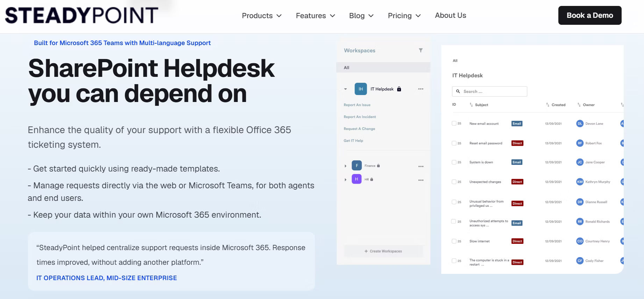The height and width of the screenshot is (299, 644).
Task: Click the IT OPERATIONS LEAD, MID-SIZE ENTERPRISE text
Action: (x=107, y=278)
